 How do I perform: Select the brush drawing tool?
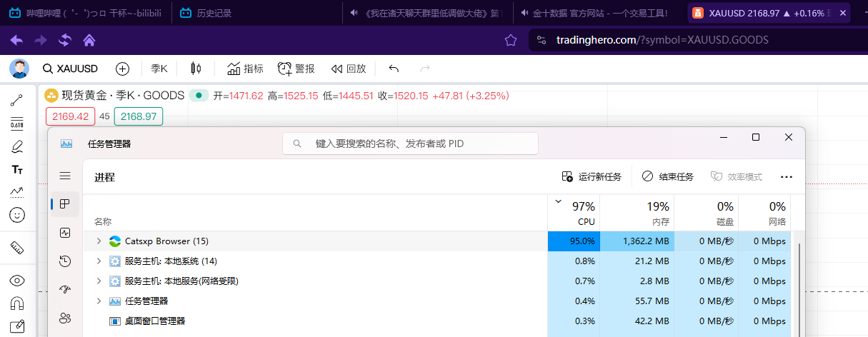(17, 147)
